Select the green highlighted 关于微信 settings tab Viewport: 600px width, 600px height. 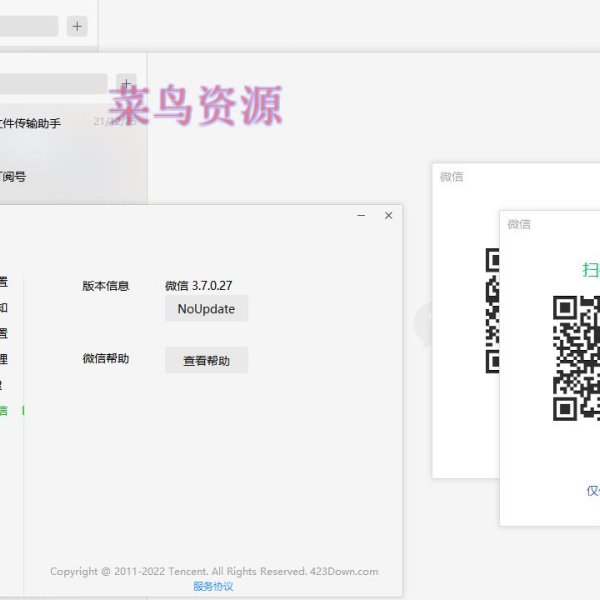(x=4, y=410)
